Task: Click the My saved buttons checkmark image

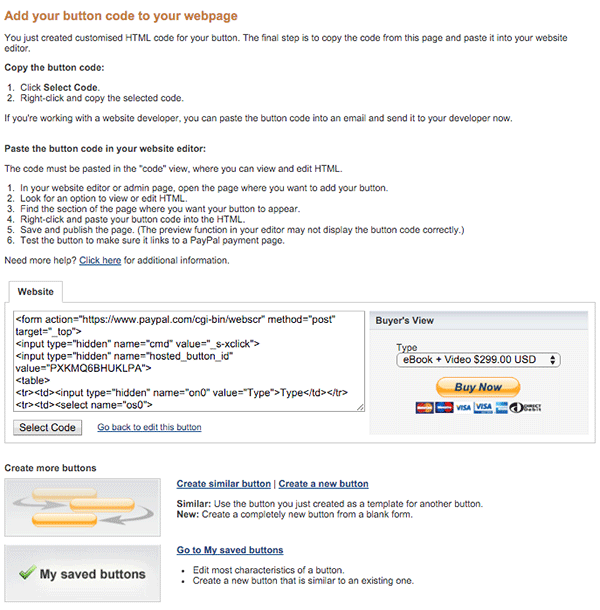Action: click(x=82, y=573)
